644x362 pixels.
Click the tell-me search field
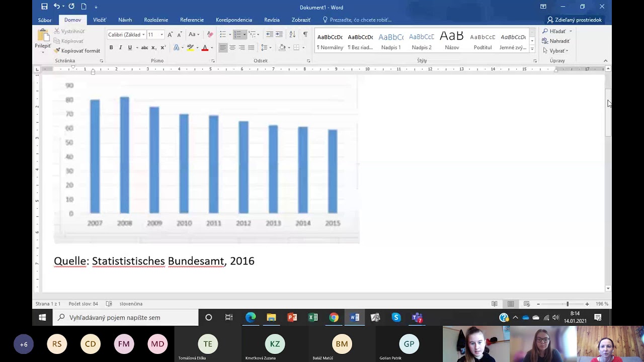357,20
